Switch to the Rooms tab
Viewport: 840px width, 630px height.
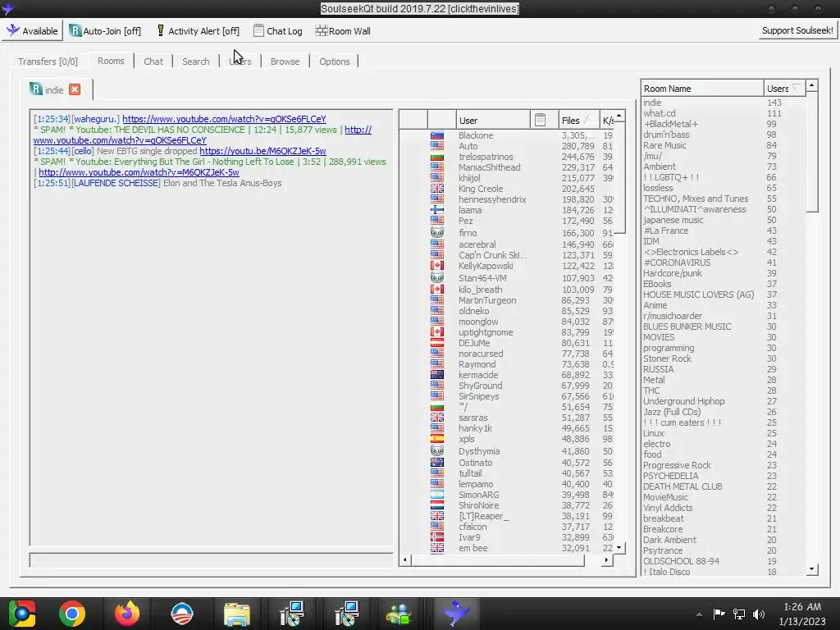[111, 61]
